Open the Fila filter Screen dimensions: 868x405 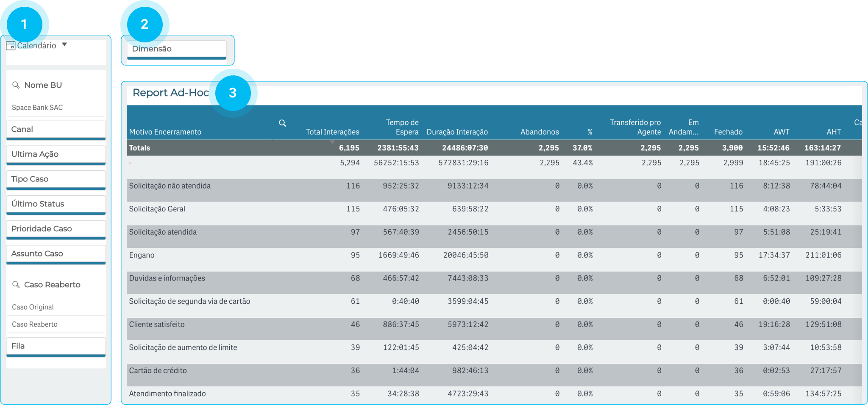point(56,346)
